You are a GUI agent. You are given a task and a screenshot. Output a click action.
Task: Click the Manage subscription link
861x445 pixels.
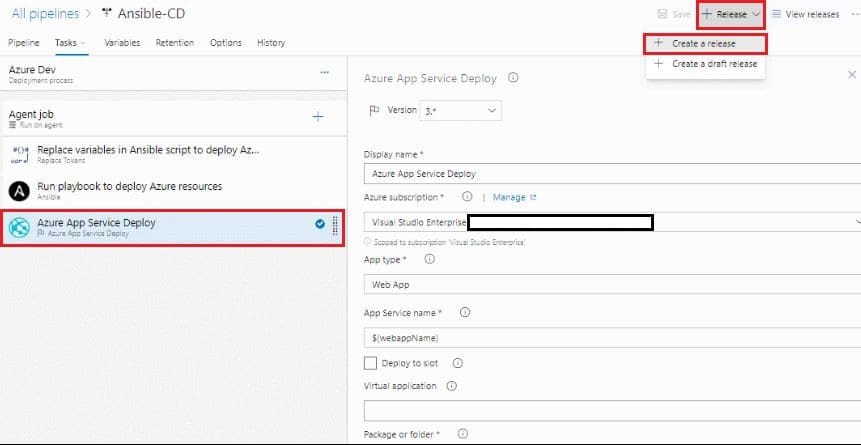coord(514,197)
